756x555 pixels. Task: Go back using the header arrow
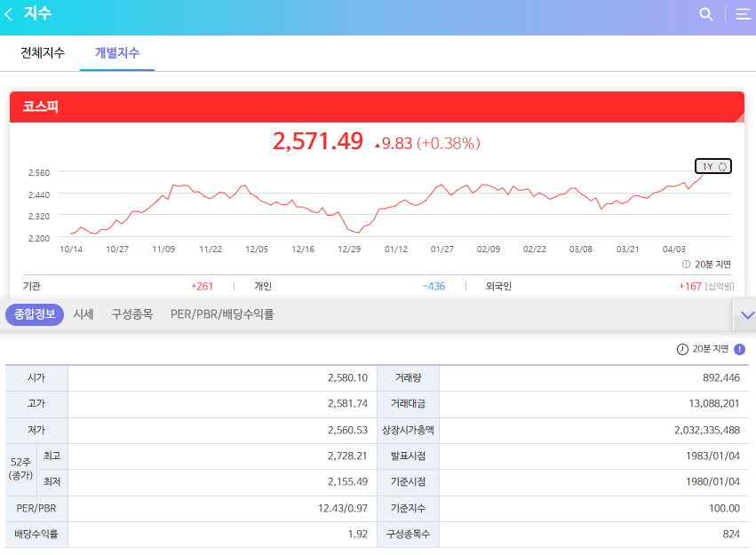point(8,14)
